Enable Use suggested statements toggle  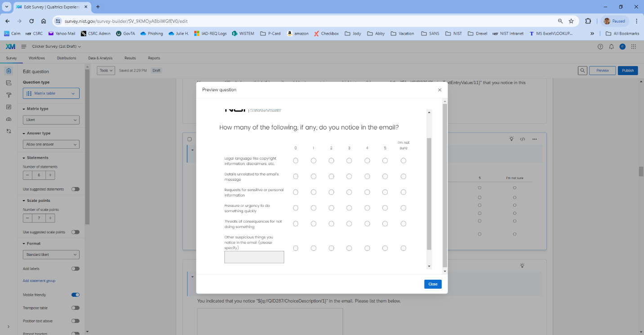pos(76,189)
